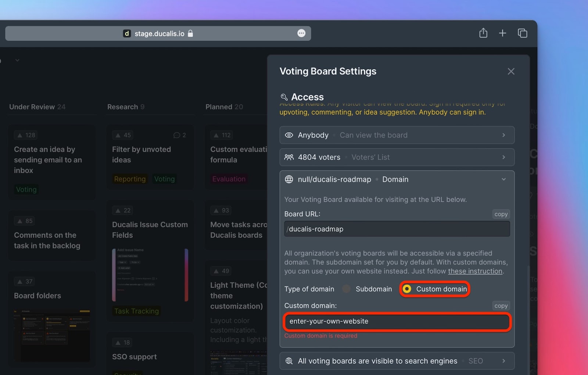588x375 pixels.
Task: Click the SEO globe-search icon
Action: (x=289, y=361)
